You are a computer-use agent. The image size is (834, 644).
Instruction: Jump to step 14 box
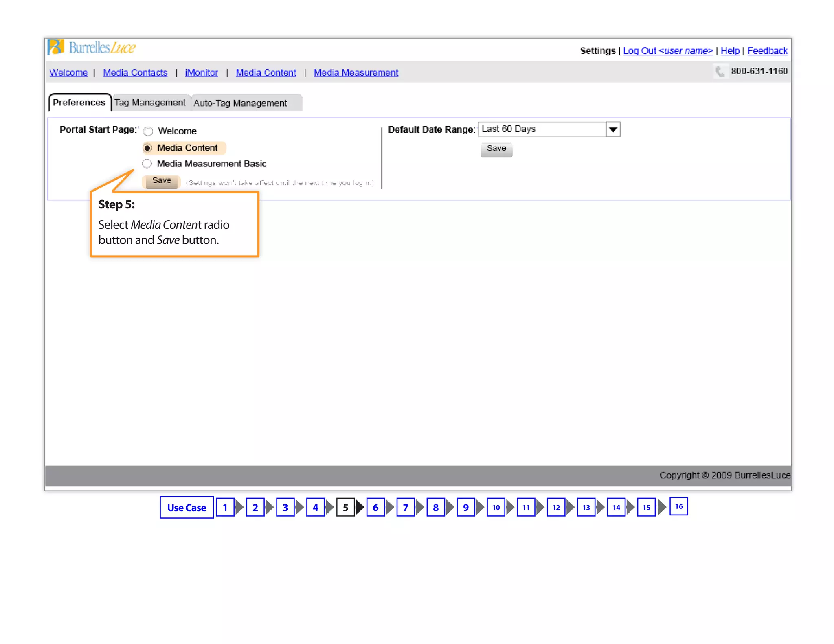(617, 508)
